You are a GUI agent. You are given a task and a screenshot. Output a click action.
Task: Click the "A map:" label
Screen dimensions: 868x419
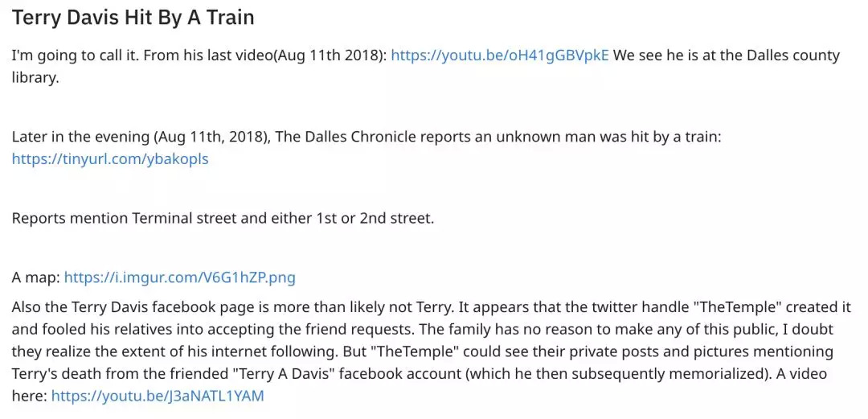pos(35,277)
